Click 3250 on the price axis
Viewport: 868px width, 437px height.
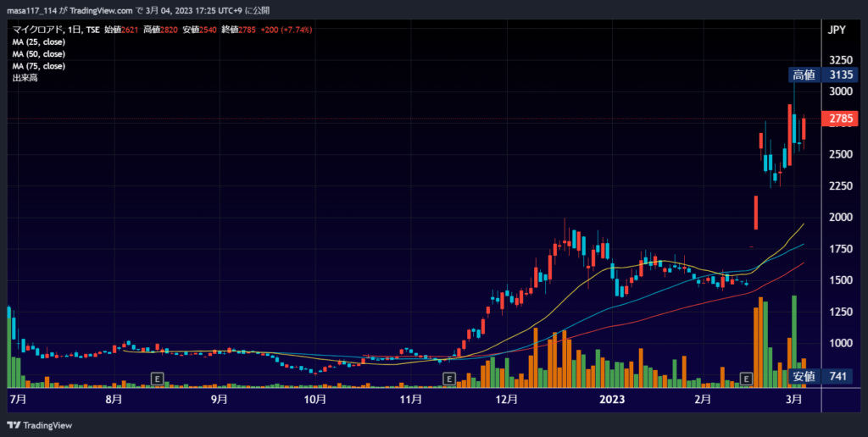[x=841, y=60]
